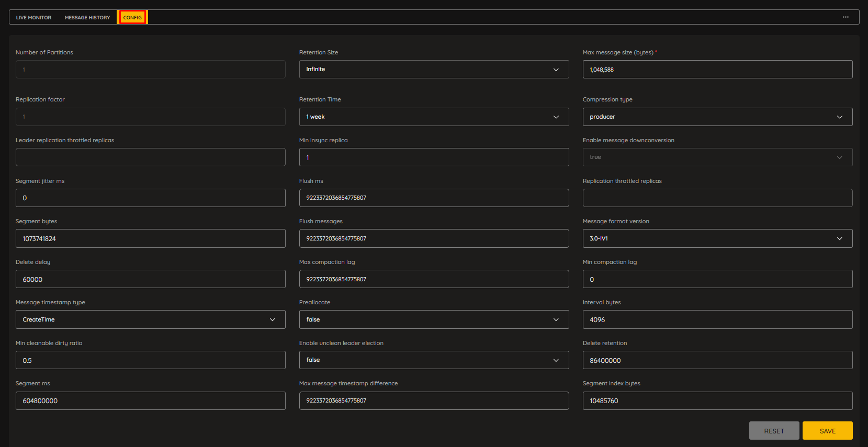Open the three-dots overflow menu
868x447 pixels.
846,17
